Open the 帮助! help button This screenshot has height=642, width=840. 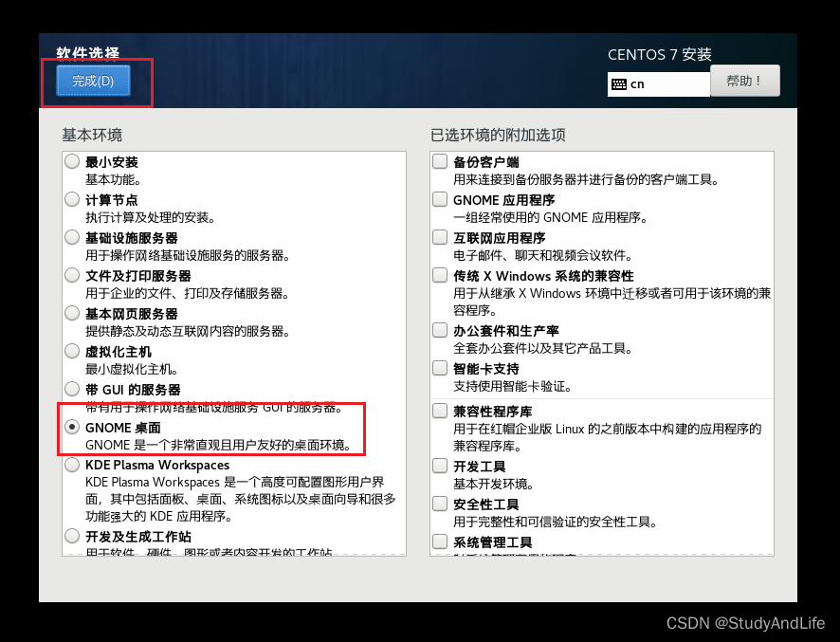(x=744, y=81)
